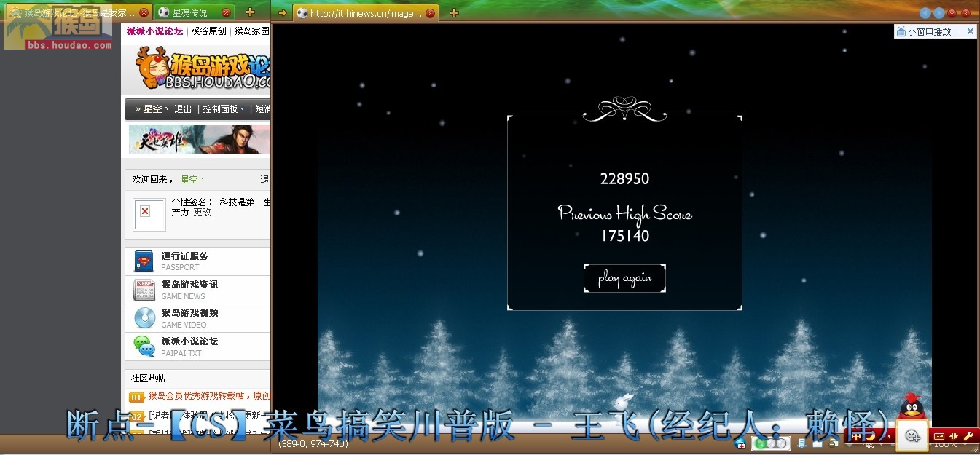Click the 星空 username in the dark navbar
Image resolution: width=980 pixels, height=455 pixels.
point(152,109)
